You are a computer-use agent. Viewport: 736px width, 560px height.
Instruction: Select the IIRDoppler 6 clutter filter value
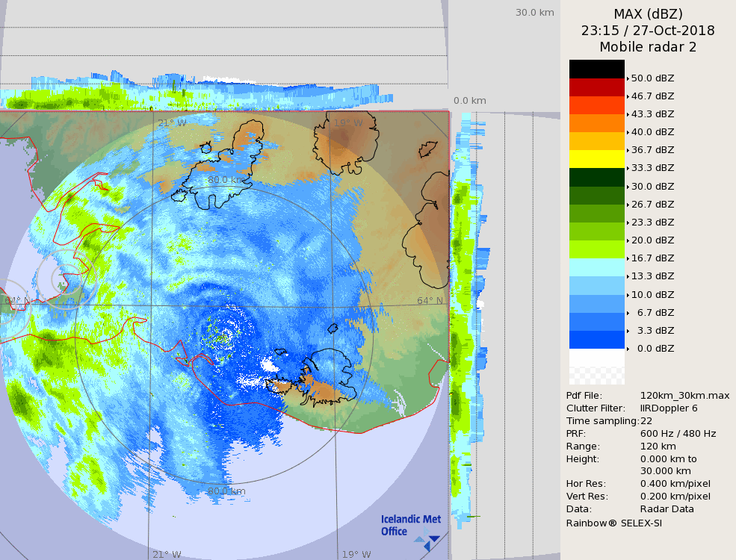tap(669, 408)
